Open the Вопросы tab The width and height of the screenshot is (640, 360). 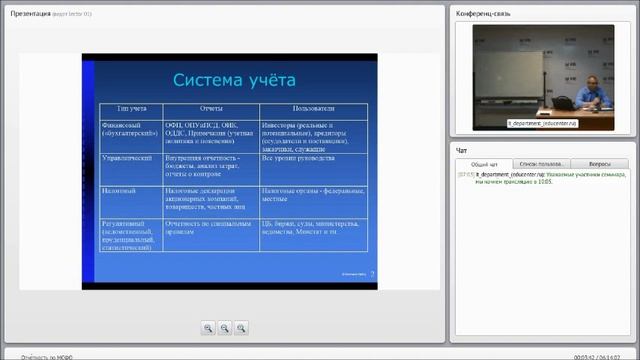600,164
